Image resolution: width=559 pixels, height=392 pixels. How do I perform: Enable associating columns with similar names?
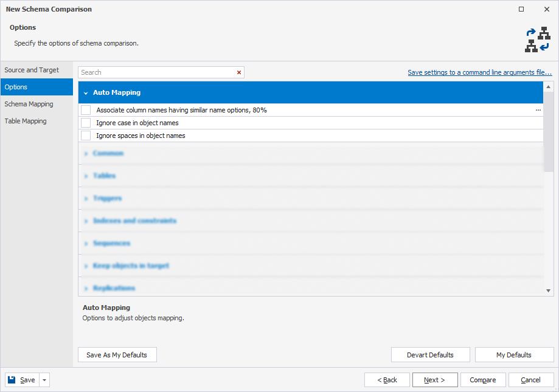point(85,110)
